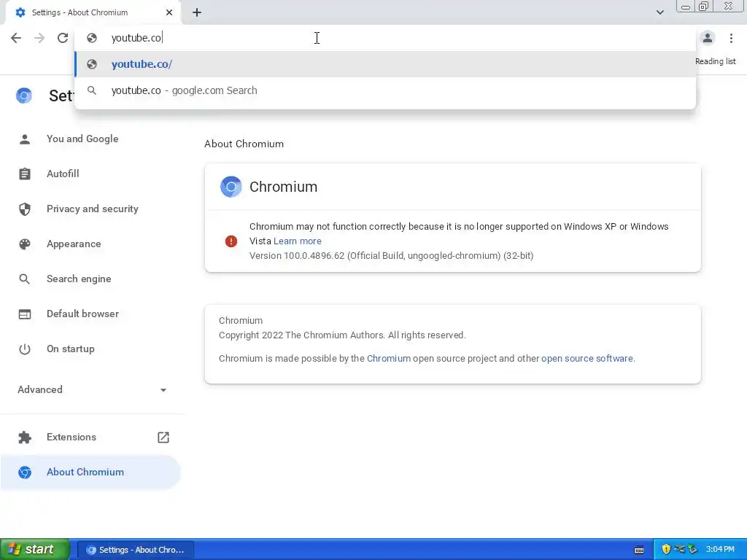Open On startup settings
This screenshot has width=747, height=560.
pos(70,349)
